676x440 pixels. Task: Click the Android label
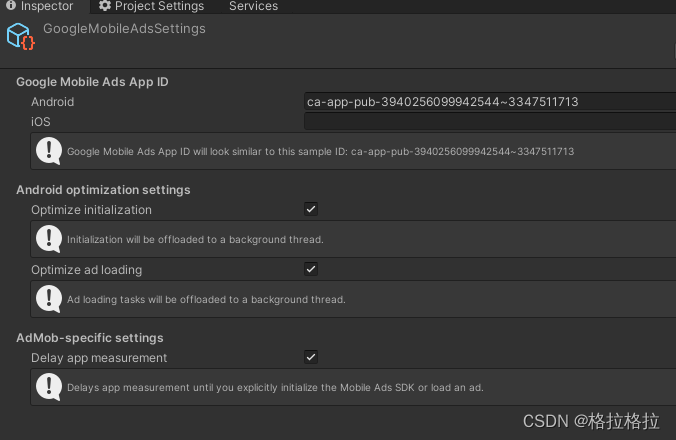tap(53, 102)
